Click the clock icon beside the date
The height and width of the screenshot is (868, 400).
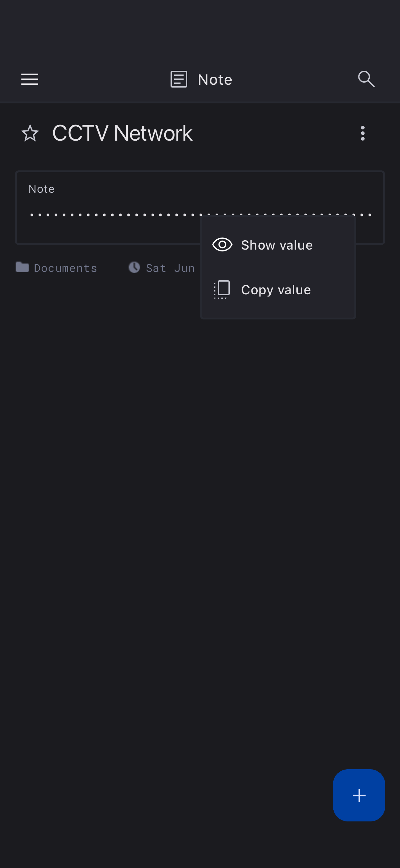(134, 268)
